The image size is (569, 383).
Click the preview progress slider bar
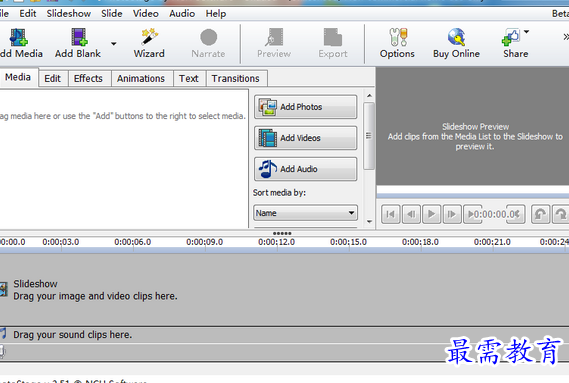tap(473, 196)
